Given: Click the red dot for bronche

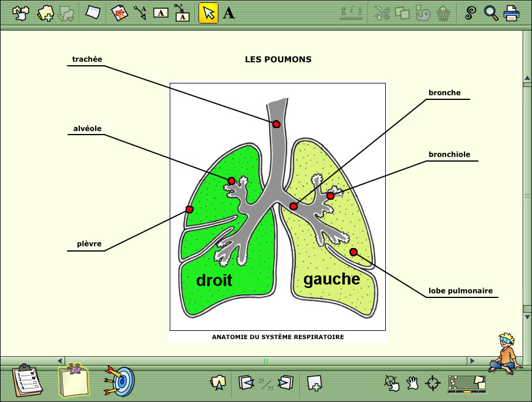Looking at the screenshot, I should (x=294, y=206).
